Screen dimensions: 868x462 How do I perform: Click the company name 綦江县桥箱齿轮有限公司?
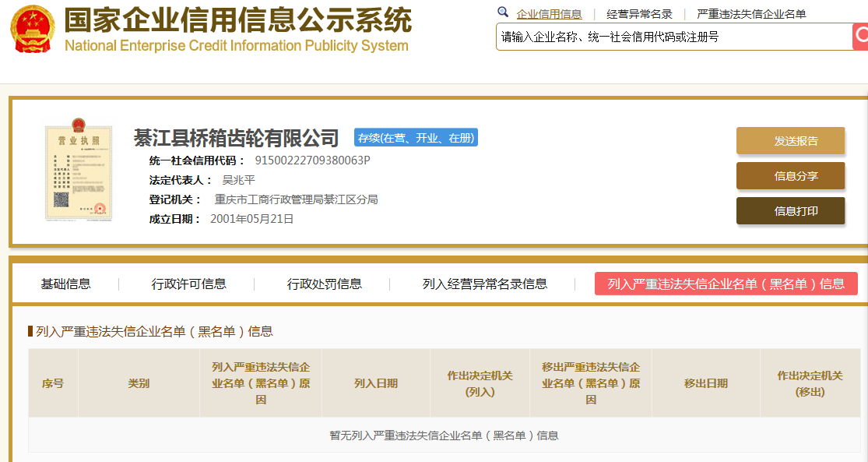coord(236,138)
